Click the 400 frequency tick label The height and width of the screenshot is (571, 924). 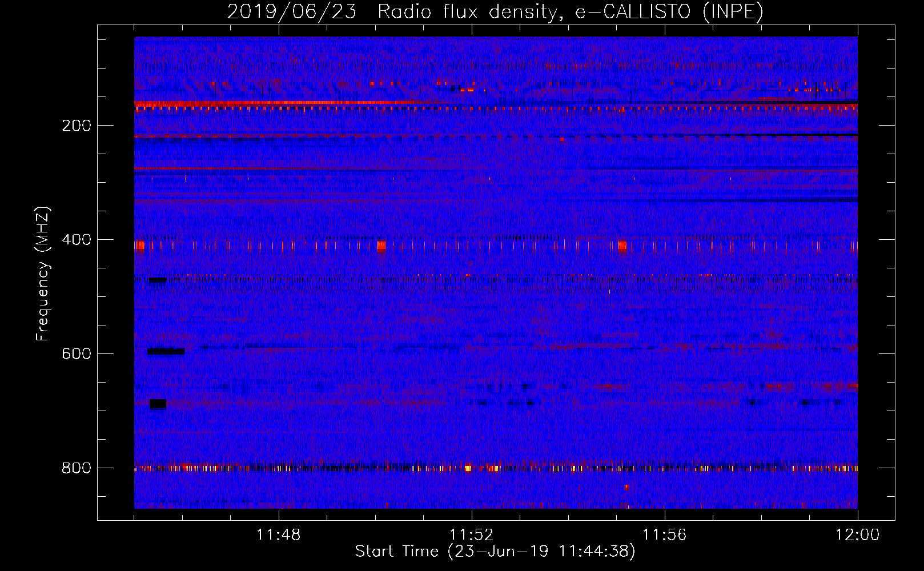pyautogui.click(x=77, y=240)
